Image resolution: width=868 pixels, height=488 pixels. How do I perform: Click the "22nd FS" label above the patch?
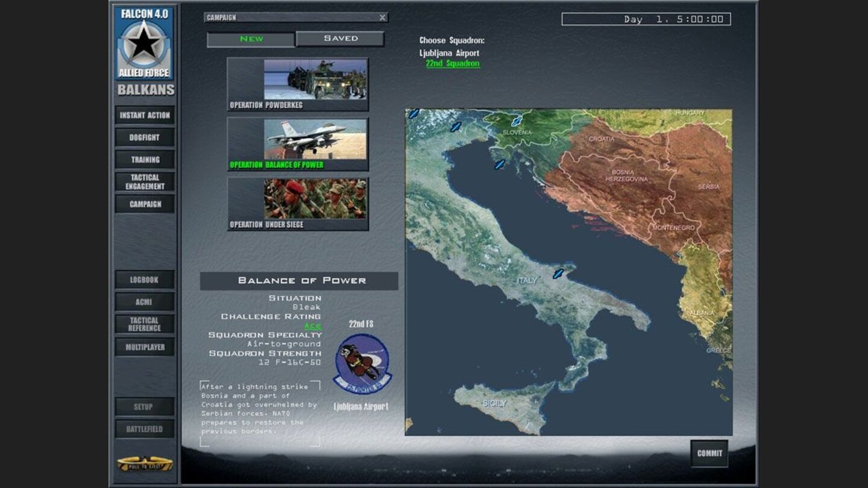click(361, 324)
